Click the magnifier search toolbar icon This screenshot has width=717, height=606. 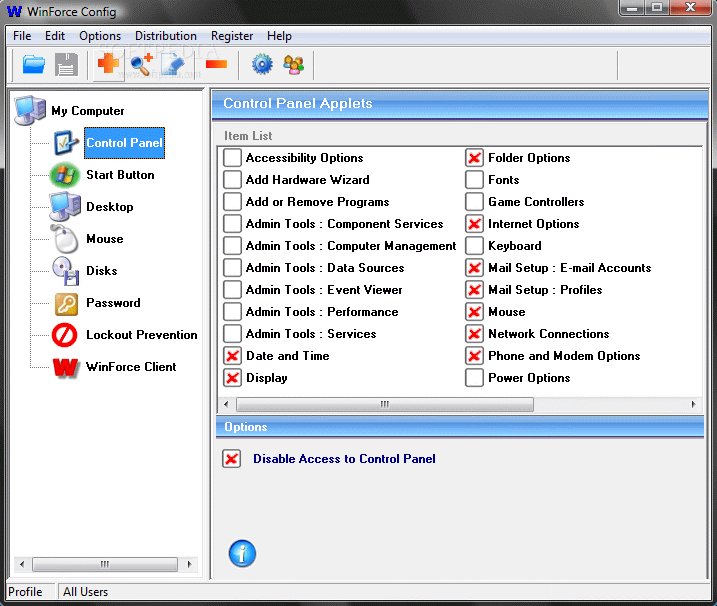point(141,64)
